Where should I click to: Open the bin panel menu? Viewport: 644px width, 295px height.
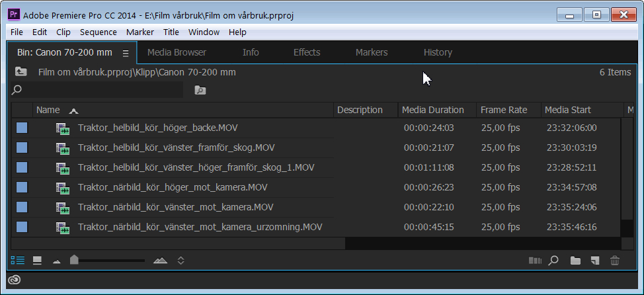tap(126, 53)
